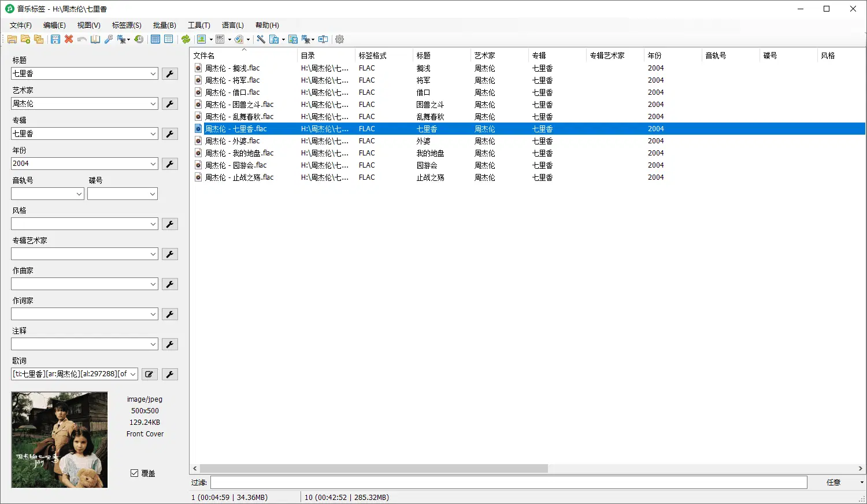The width and height of the screenshot is (867, 504).
Task: Sort by the 音轨号 column header
Action: point(731,55)
